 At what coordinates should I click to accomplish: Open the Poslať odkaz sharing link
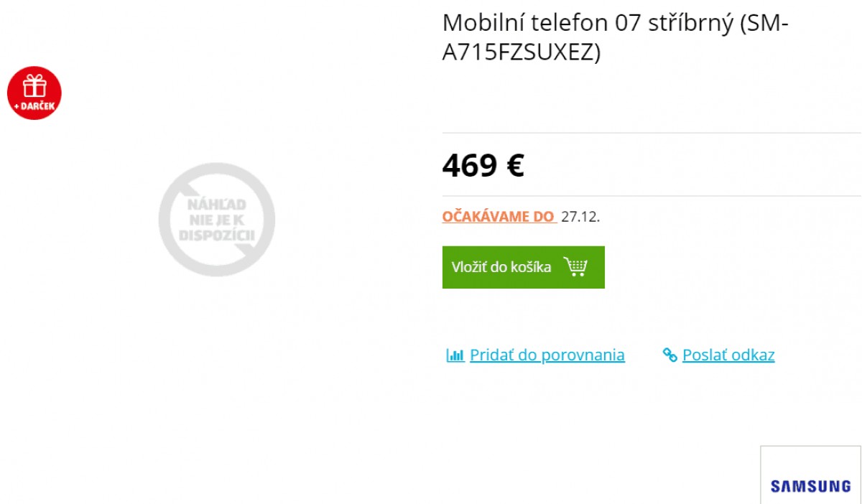(728, 354)
